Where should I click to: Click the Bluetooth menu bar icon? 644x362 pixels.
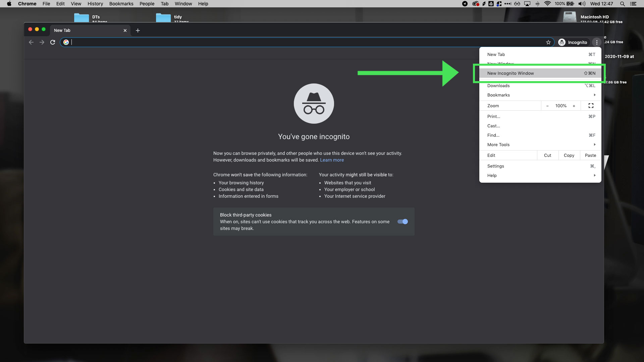pyautogui.click(x=537, y=4)
